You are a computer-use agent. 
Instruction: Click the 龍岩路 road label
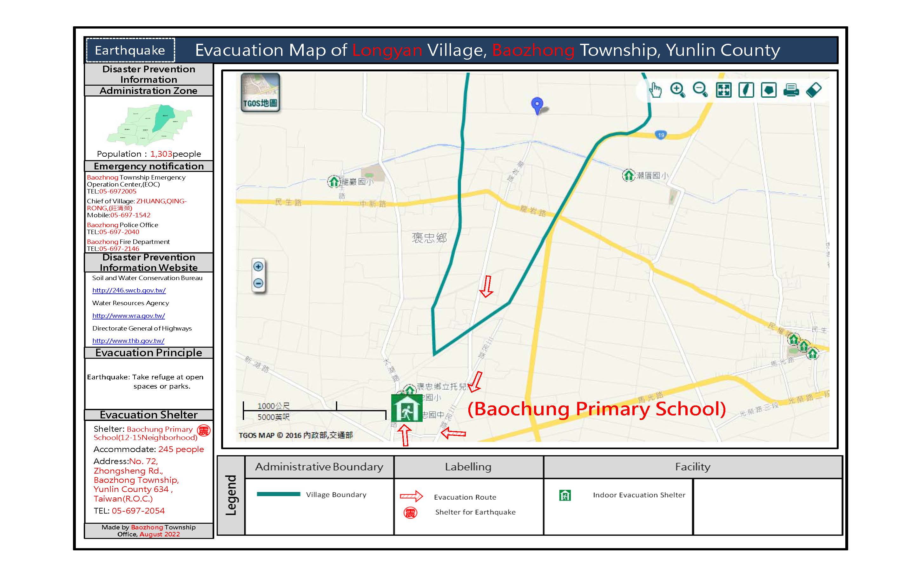[533, 210]
